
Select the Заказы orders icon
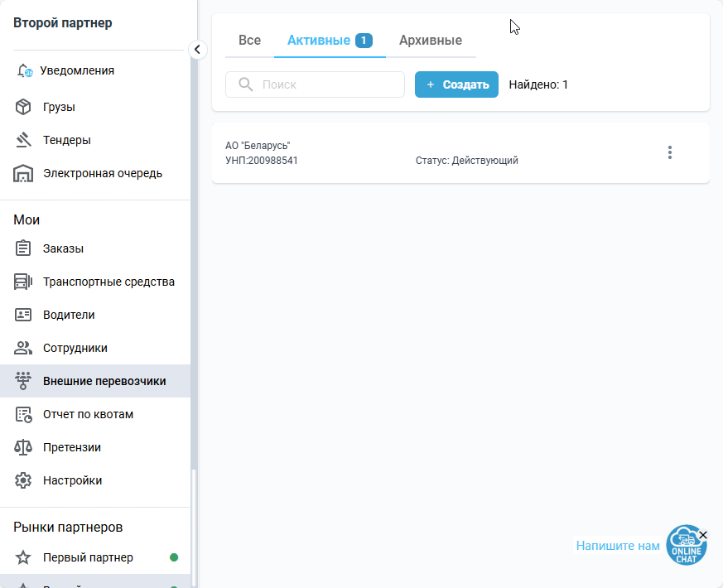click(x=25, y=248)
